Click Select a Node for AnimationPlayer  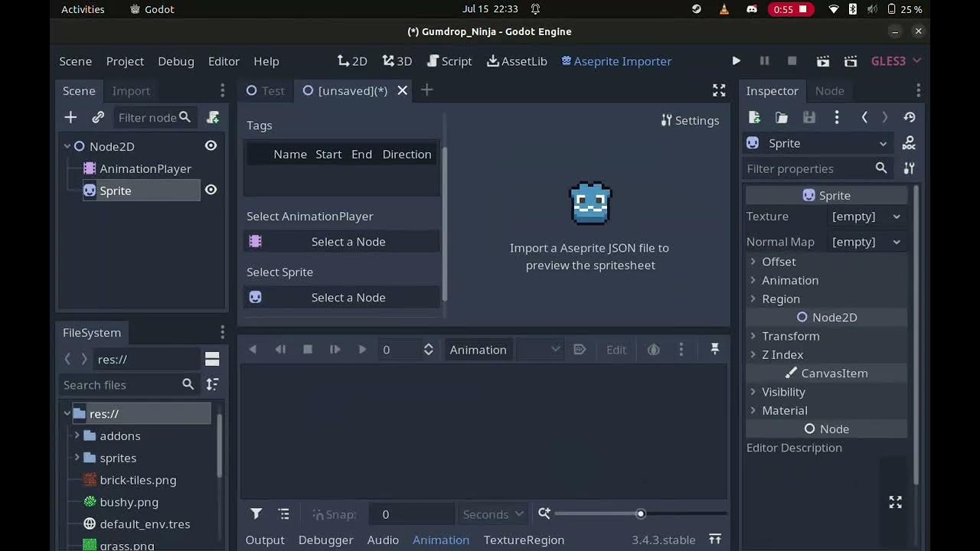[x=341, y=242]
